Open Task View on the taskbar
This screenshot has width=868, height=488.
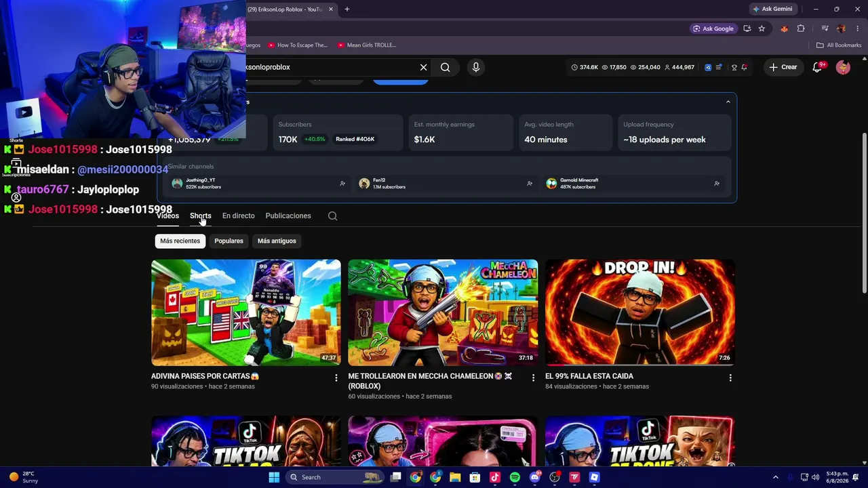point(395,477)
